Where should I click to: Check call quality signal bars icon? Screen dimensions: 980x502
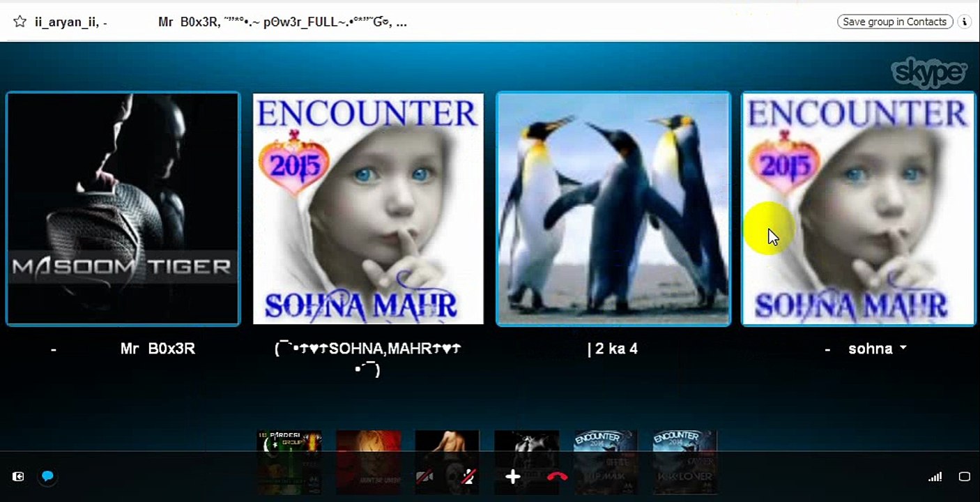(935, 477)
